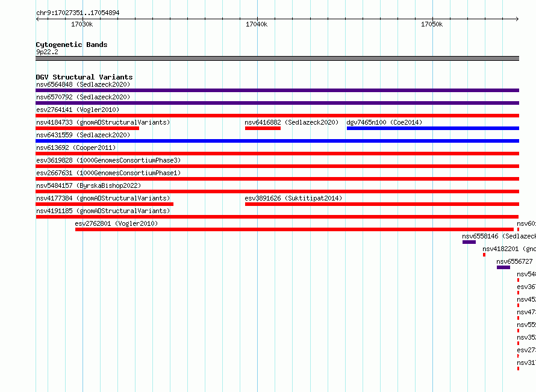This screenshot has width=536, height=392.
Task: Click the 17040k ruler position label
Action: click(x=257, y=24)
